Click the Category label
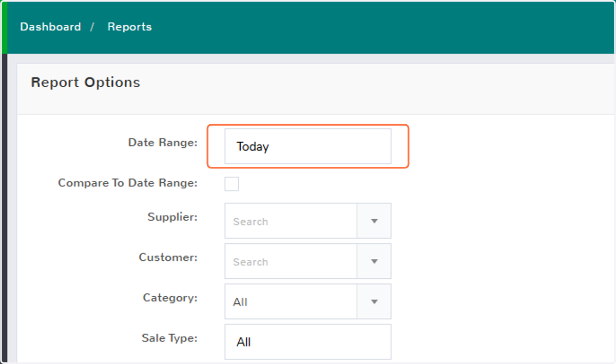The height and width of the screenshot is (364, 616). coord(170,298)
